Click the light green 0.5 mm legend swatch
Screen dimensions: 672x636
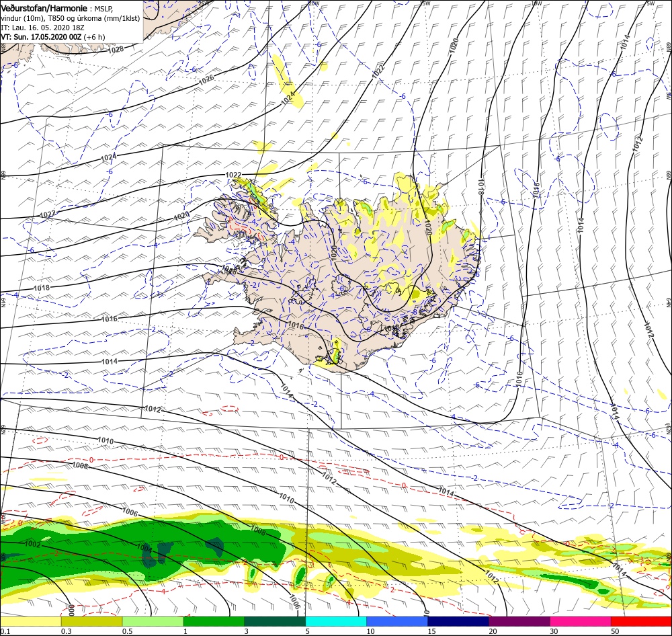point(153,621)
